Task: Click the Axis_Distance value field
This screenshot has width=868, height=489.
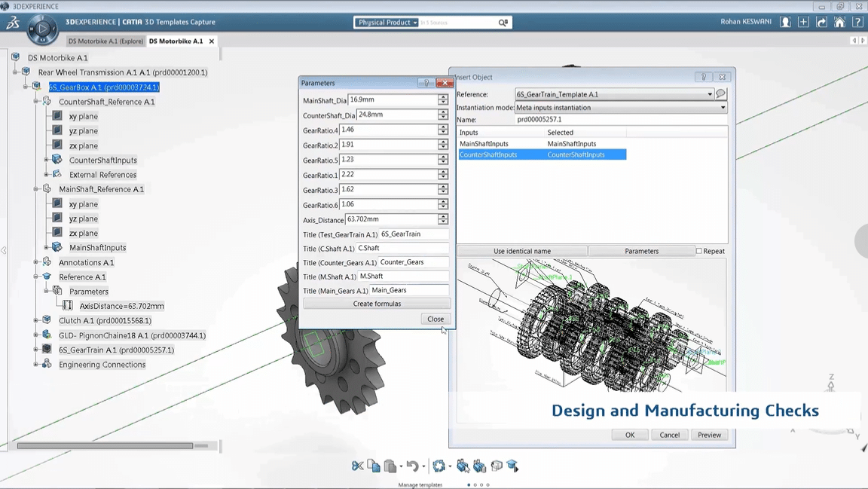Action: [x=390, y=219]
